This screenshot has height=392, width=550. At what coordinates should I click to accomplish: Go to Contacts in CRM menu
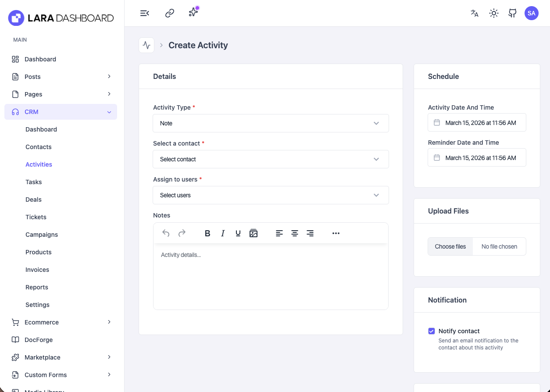[39, 147]
